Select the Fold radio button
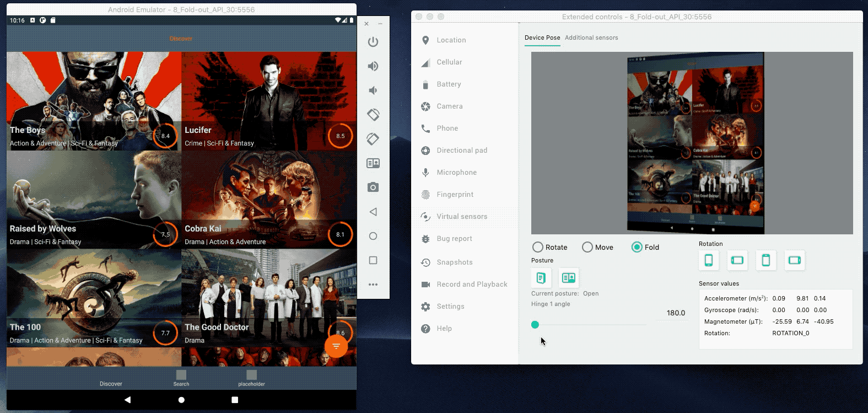The width and height of the screenshot is (868, 413). [x=637, y=247]
